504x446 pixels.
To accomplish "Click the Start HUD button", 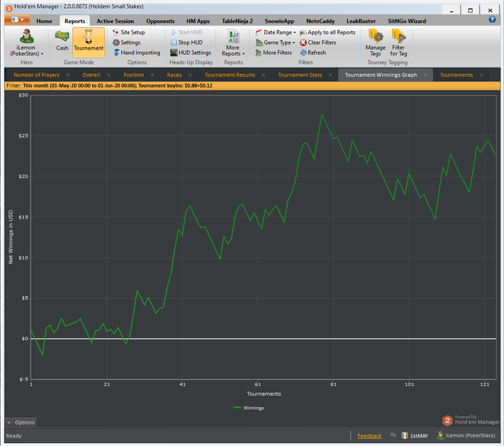I will click(186, 32).
